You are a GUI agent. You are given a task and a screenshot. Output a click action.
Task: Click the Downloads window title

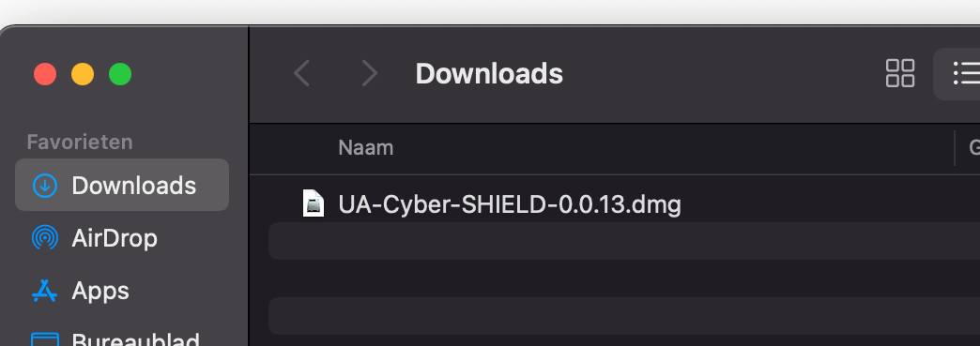(x=489, y=74)
